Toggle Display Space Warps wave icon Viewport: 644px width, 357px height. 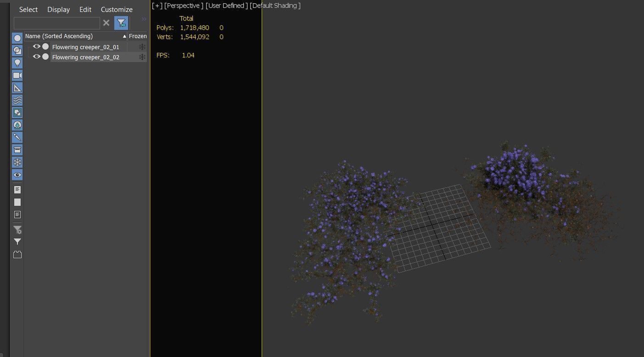(x=17, y=100)
